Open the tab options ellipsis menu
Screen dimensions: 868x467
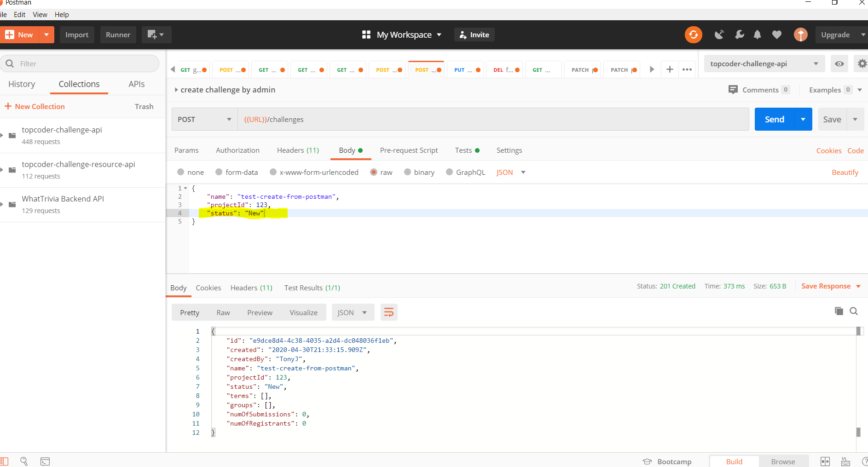pos(687,69)
